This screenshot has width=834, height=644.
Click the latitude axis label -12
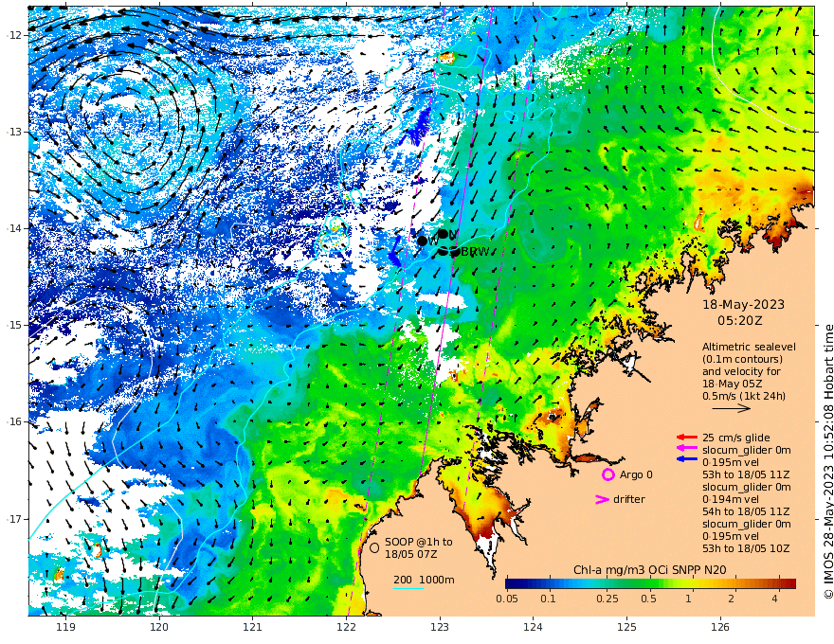click(14, 35)
